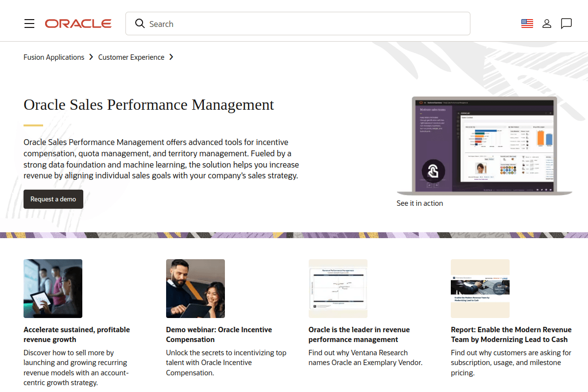Screen dimensions: 588x392
Task: Click text 'Find out why customers are asking for'
Action: [511, 353]
